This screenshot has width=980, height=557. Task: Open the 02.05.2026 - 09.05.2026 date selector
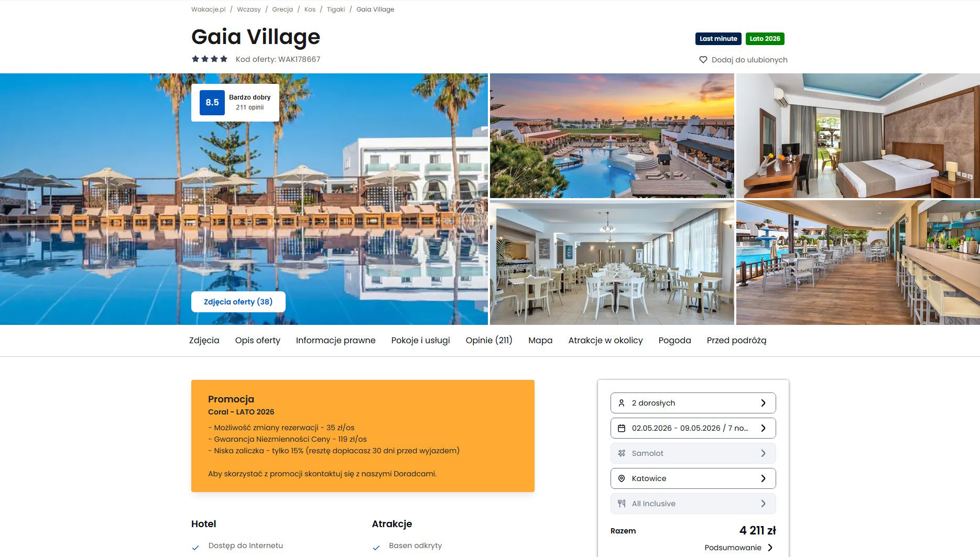point(693,428)
